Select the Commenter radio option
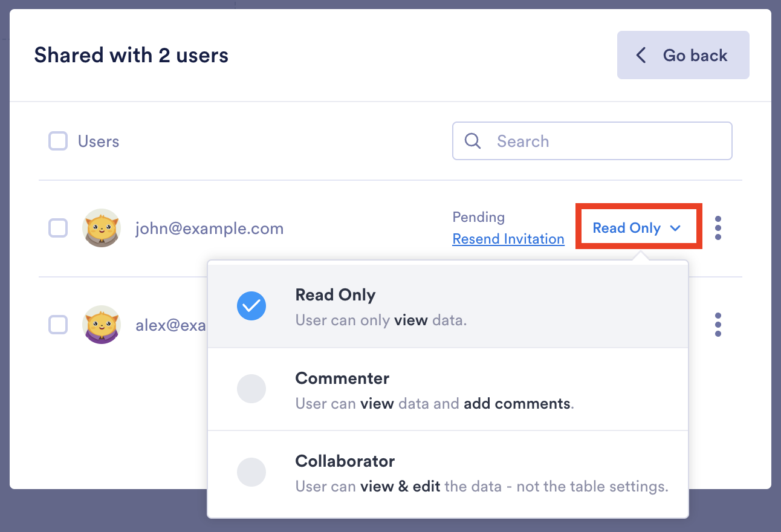The height and width of the screenshot is (532, 781). (251, 389)
